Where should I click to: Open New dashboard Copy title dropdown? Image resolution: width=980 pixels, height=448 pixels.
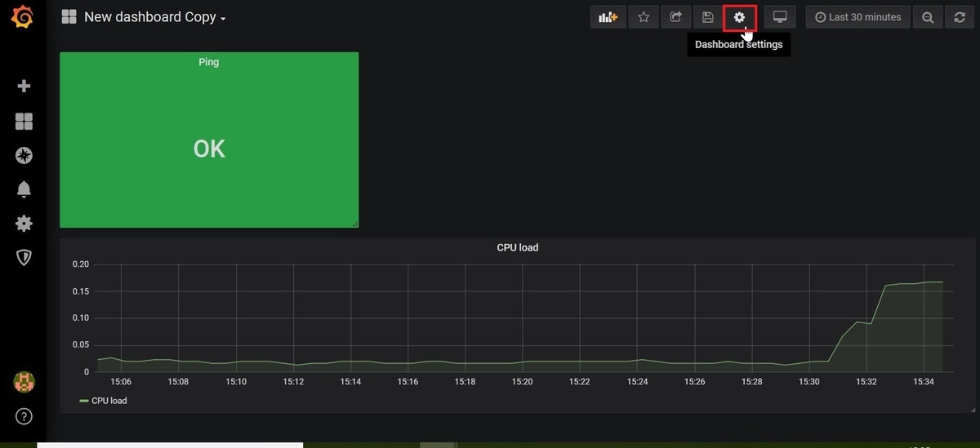tap(155, 17)
